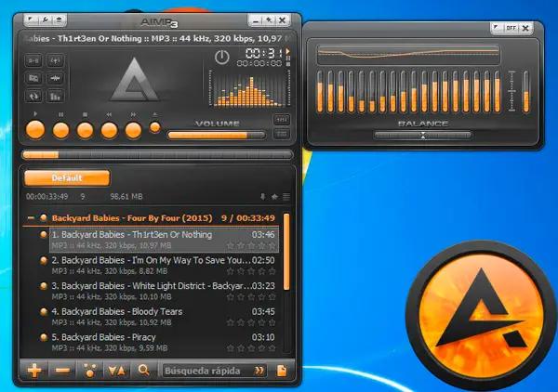
Task: Toggle the playlist window button under equalizer button
Action: coord(282,134)
